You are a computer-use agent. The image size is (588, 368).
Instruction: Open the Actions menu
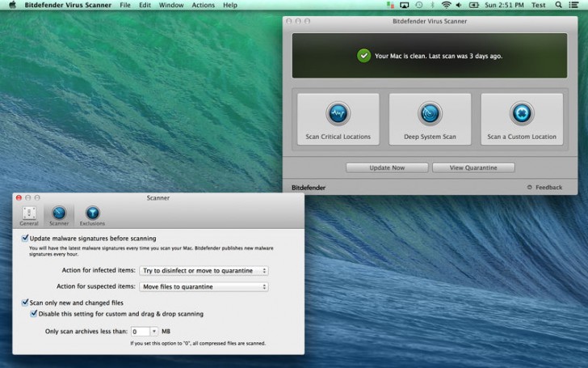(x=204, y=5)
